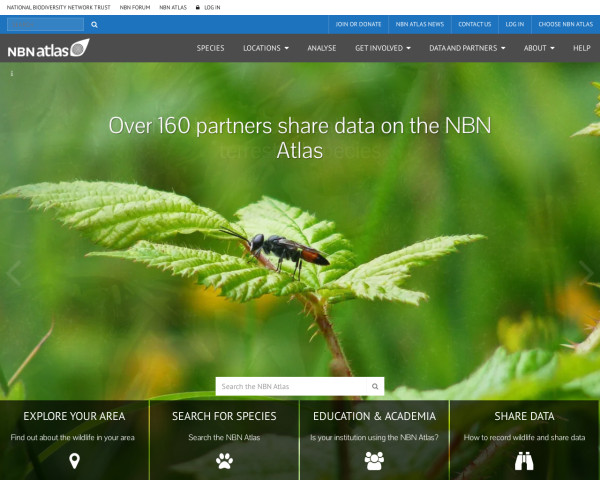
Task: Open the Species menu item
Action: click(x=210, y=48)
